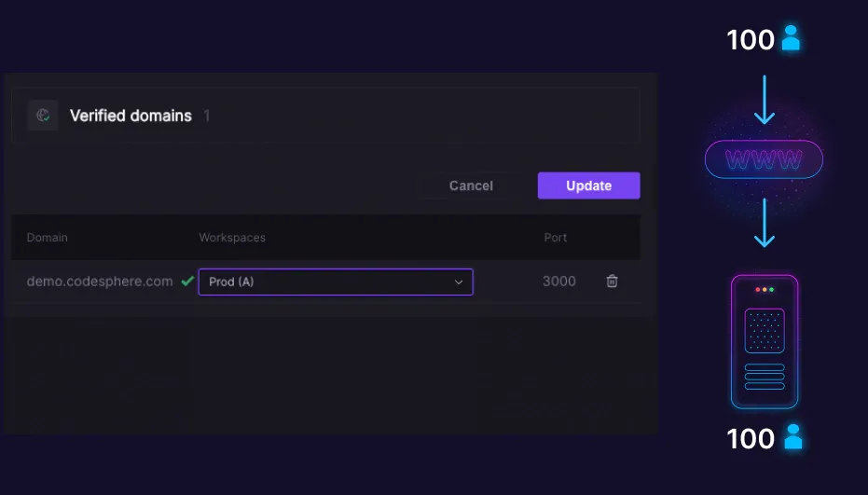Click the Verified domains globe icon
Image resolution: width=868 pixels, height=495 pixels.
42,116
